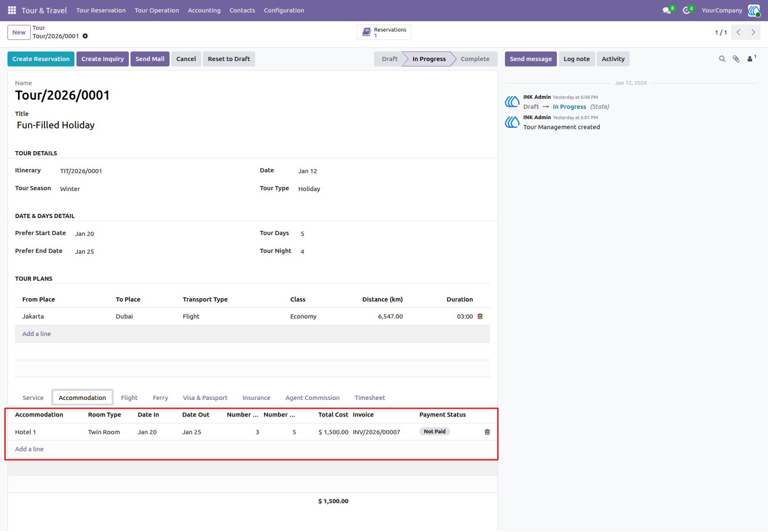The width and height of the screenshot is (768, 532).
Task: Click Send message in chatter
Action: point(531,59)
